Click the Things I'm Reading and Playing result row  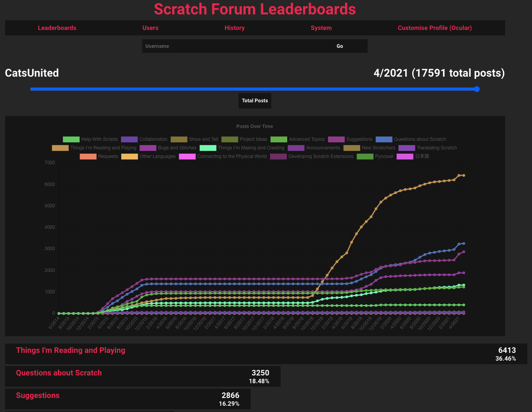pos(266,354)
